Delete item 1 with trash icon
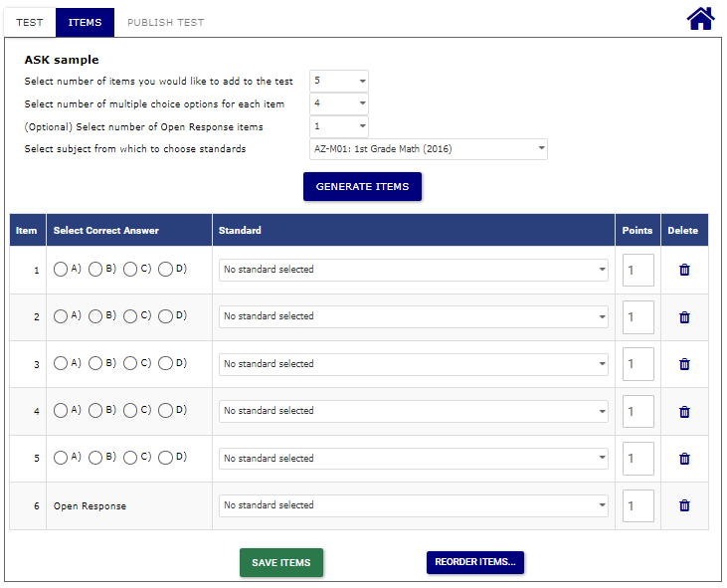The image size is (727, 588). point(684,270)
